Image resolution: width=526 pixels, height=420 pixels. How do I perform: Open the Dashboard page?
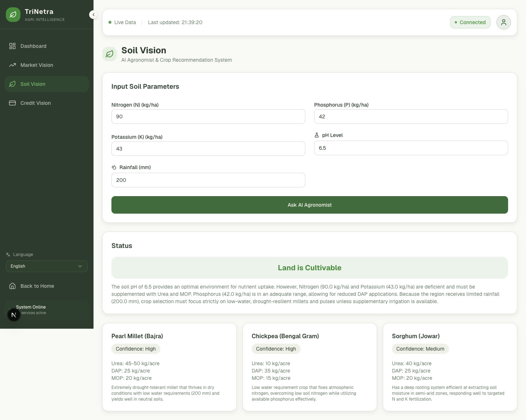(47, 46)
